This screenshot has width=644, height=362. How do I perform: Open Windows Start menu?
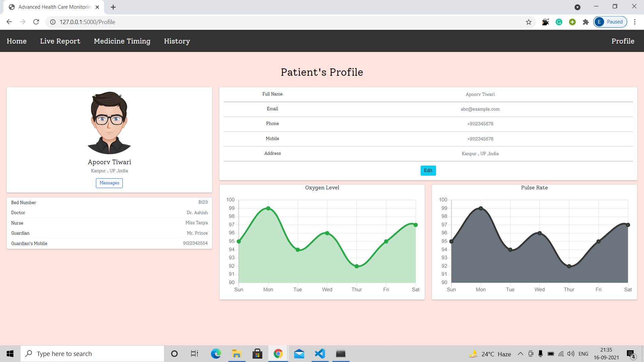point(10,354)
